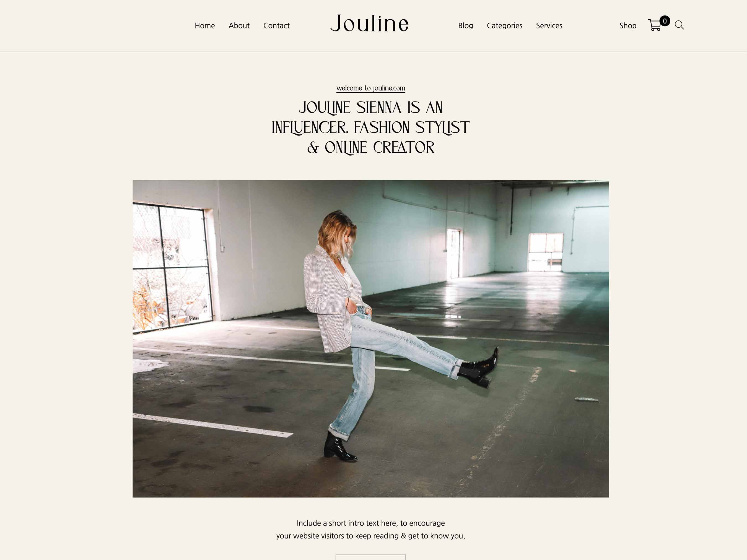
Task: Click the '& ONLINE CREATOR' headline line
Action: [x=370, y=147]
